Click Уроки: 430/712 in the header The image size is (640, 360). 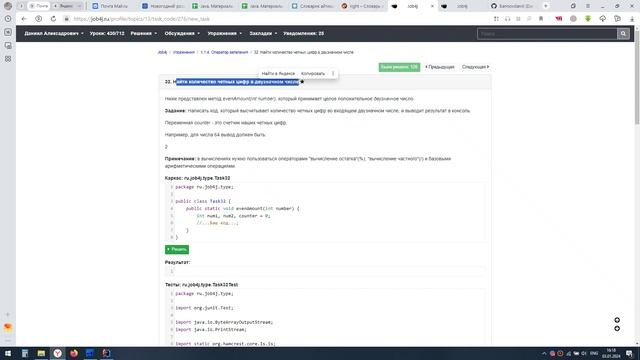pos(107,33)
